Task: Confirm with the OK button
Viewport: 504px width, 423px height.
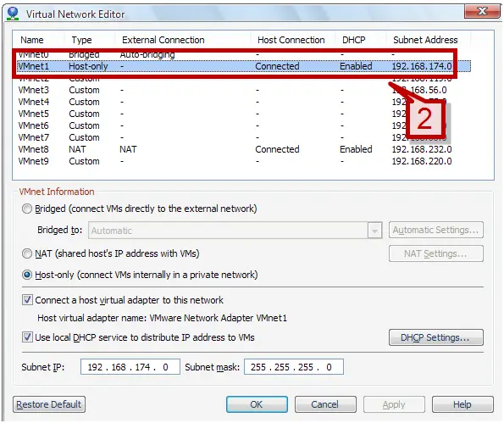Action: pos(257,404)
